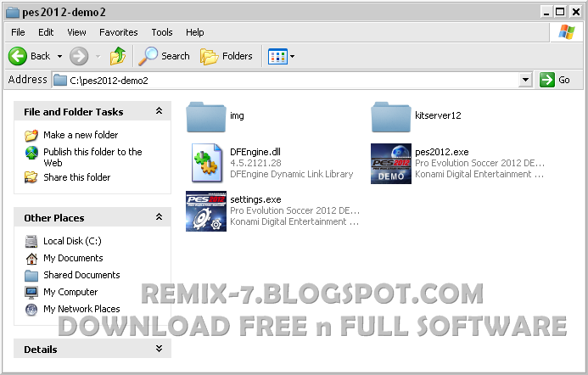Select the file name pes2012.exe
Viewport: 588px width, 375px height.
(x=442, y=152)
